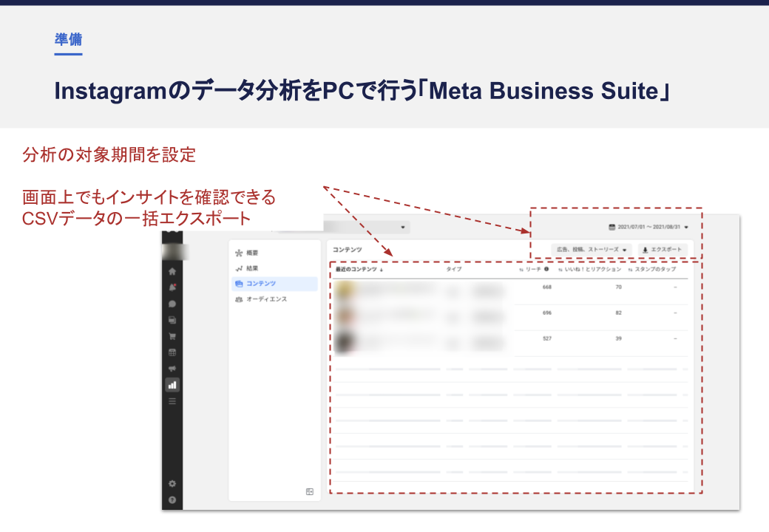Open the settings gear in sidebar
769x532 pixels.
pos(172,483)
